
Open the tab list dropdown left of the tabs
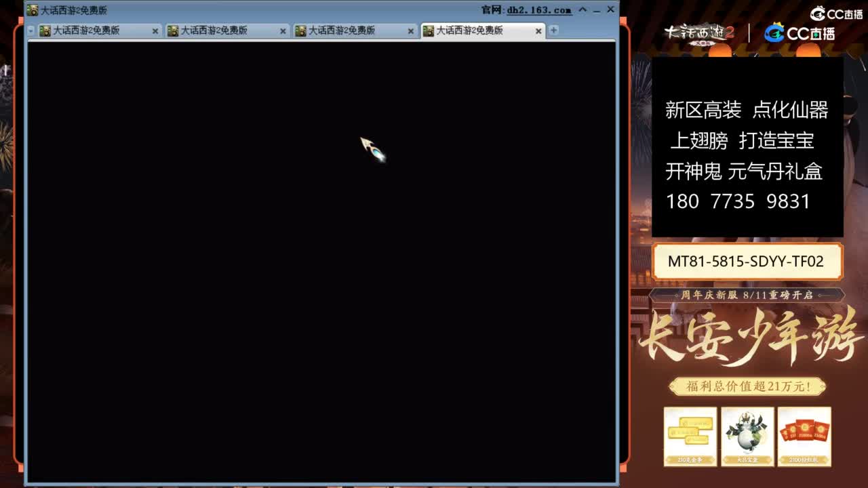pos(31,30)
